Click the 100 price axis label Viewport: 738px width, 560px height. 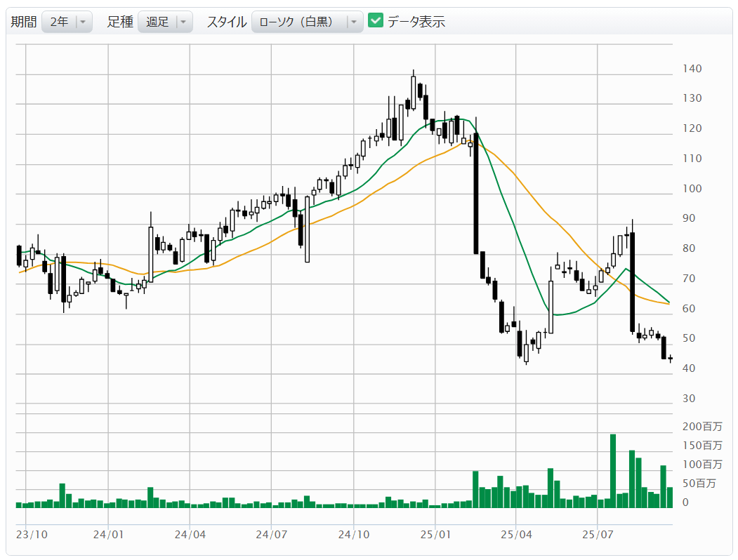click(692, 189)
